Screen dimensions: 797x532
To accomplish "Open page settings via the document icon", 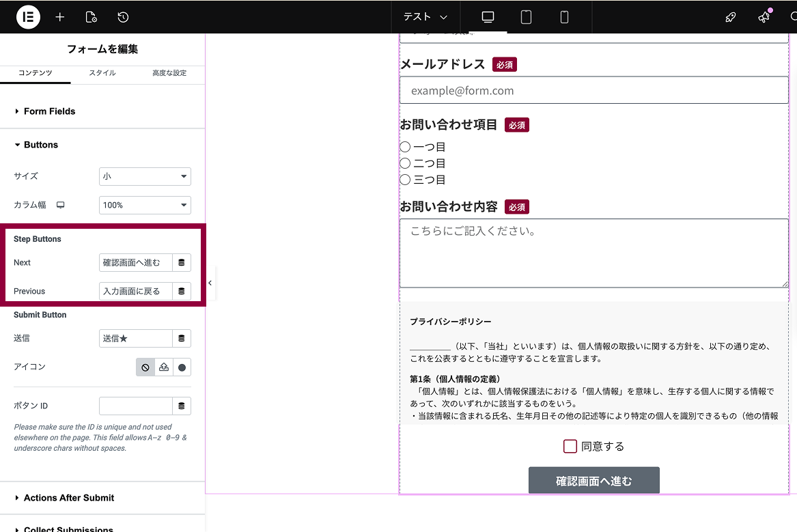I will point(91,16).
